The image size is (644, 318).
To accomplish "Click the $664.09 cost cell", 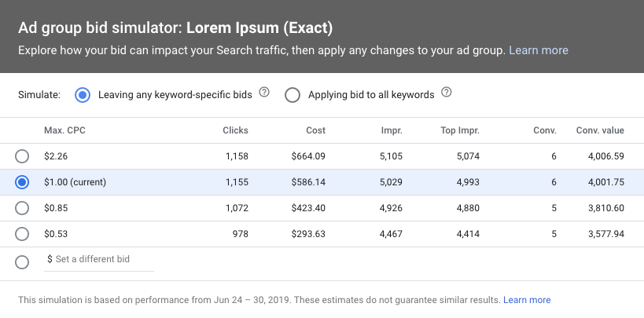I will click(x=308, y=156).
